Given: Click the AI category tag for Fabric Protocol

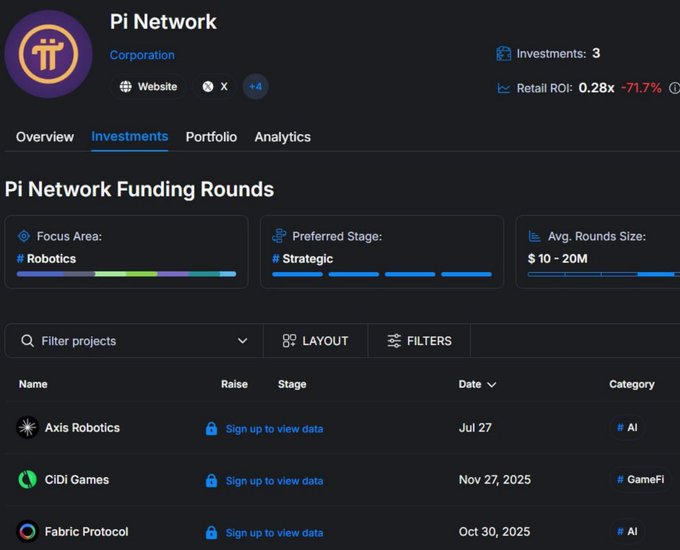Looking at the screenshot, I should pyautogui.click(x=627, y=531).
